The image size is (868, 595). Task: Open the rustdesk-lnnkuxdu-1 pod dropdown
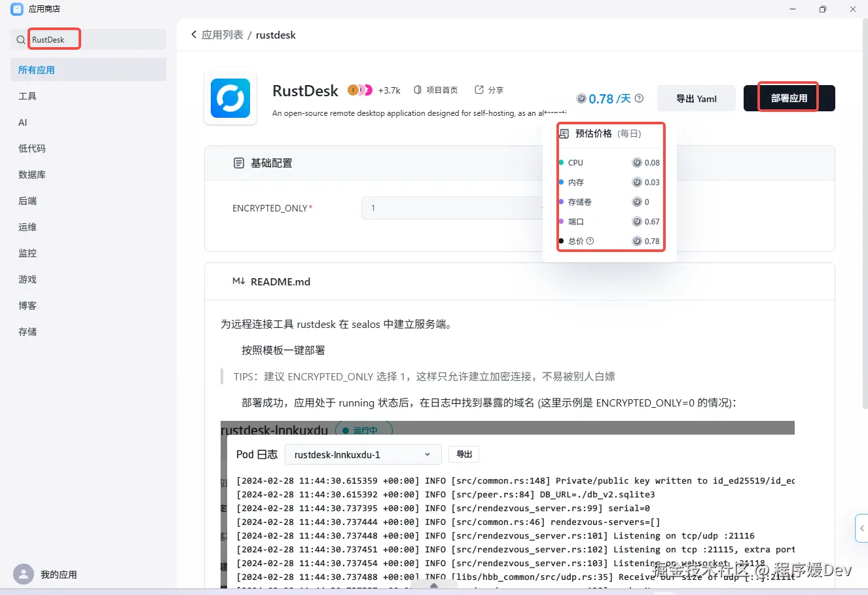pyautogui.click(x=363, y=454)
